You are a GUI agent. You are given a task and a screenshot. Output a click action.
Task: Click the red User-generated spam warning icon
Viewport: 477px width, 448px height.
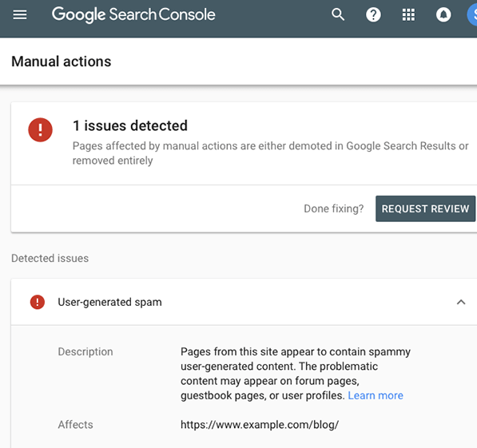38,302
